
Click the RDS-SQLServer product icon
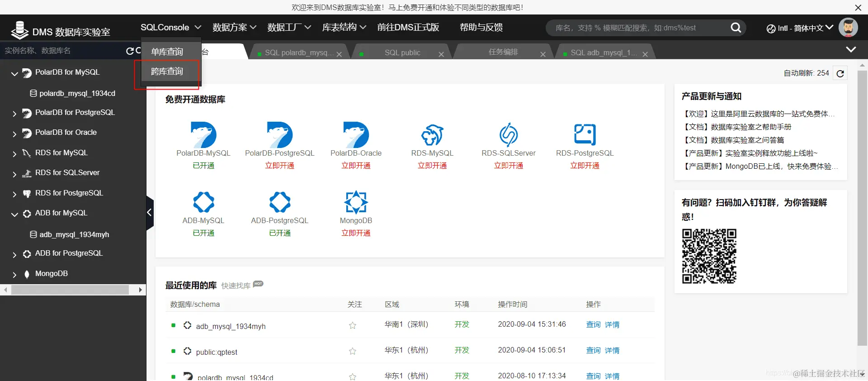509,134
